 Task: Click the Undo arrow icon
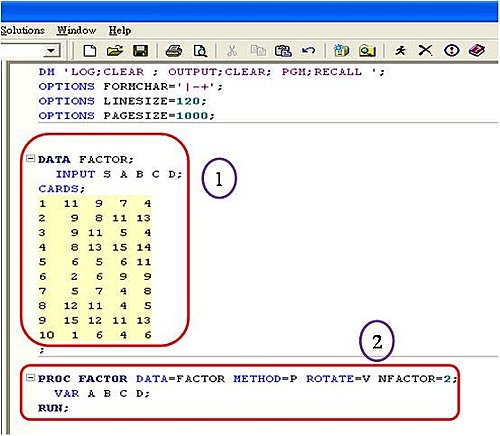(x=308, y=51)
